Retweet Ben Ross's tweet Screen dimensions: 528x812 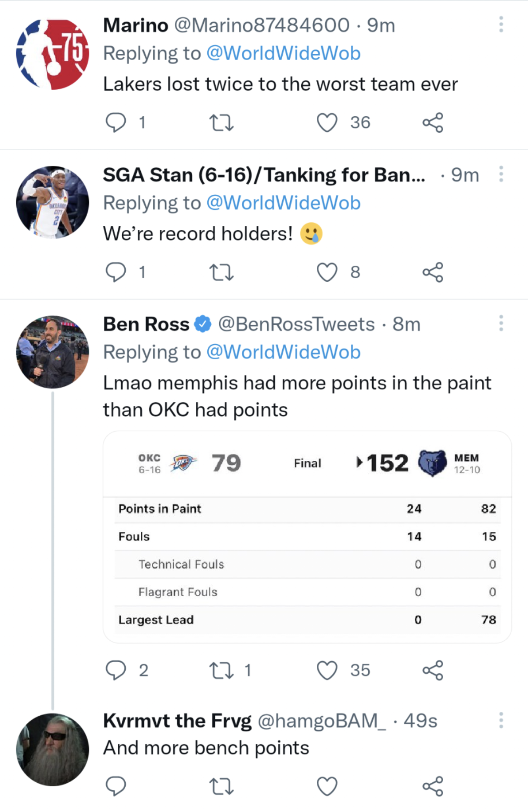tap(221, 670)
